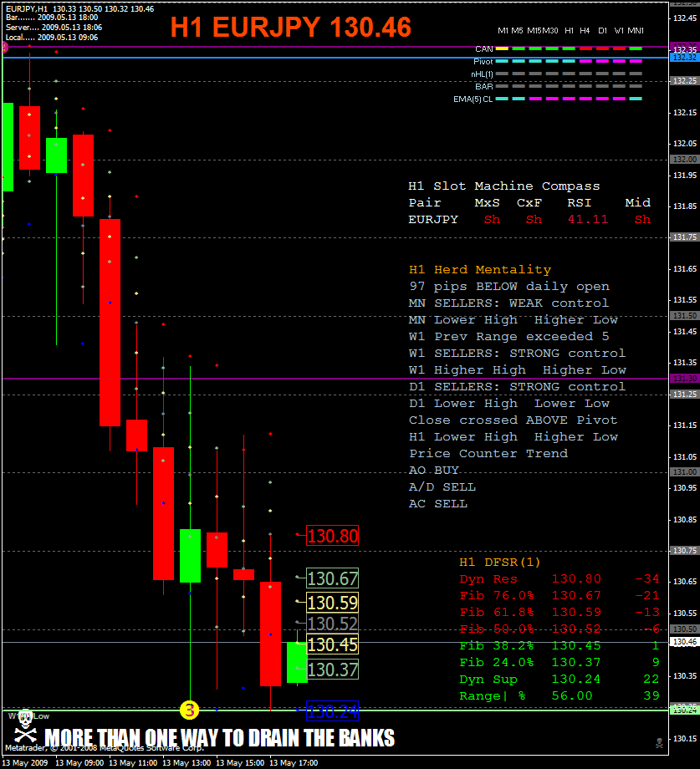Click the 131.75 price axis level tag
The width and height of the screenshot is (700, 769).
684,237
